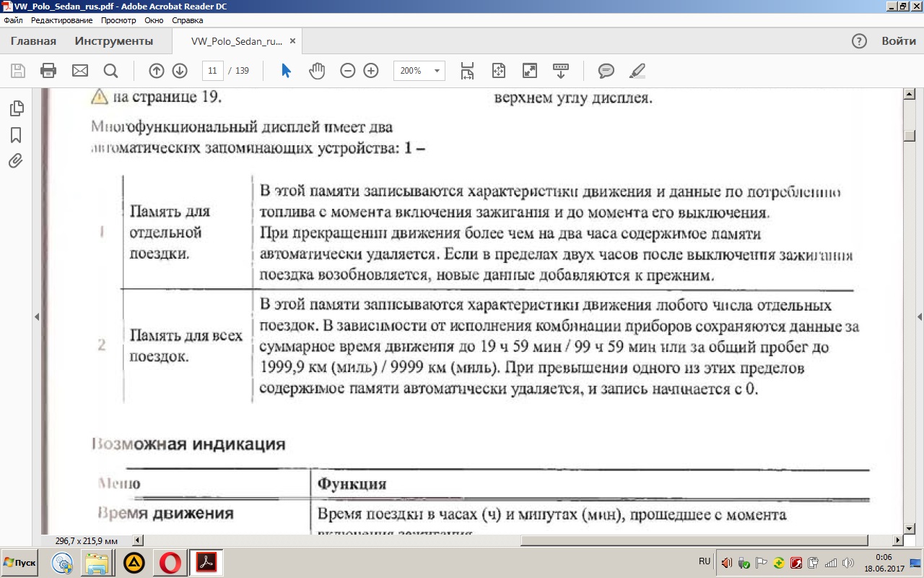Image resolution: width=924 pixels, height=578 pixels.
Task: Switch to the Инструменты tab
Action: 114,41
